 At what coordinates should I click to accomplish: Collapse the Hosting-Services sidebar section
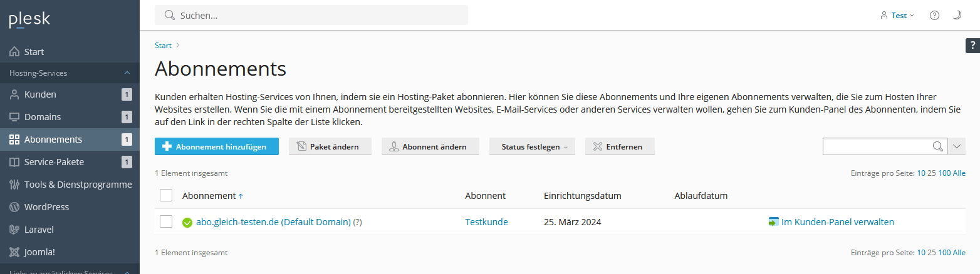pos(127,73)
